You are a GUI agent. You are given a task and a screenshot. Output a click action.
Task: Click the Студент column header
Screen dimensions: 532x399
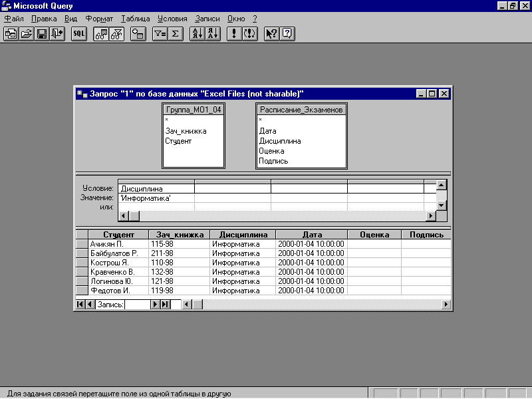(x=118, y=235)
